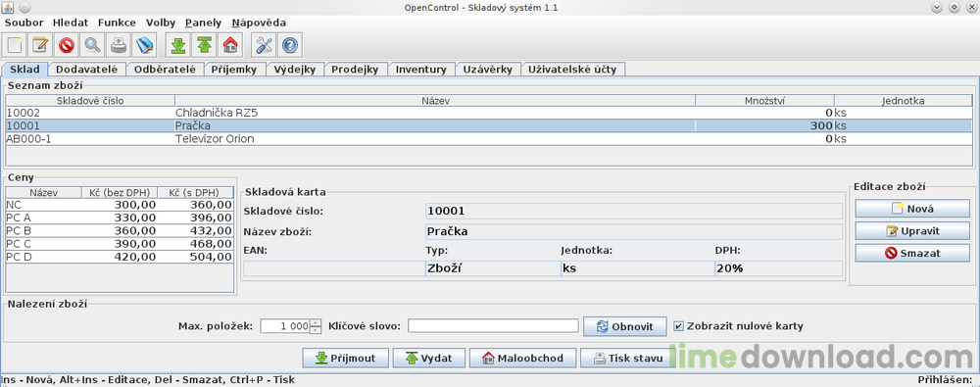Image resolution: width=980 pixels, height=387 pixels.
Task: Sort by Název column header in goods list
Action: click(436, 101)
